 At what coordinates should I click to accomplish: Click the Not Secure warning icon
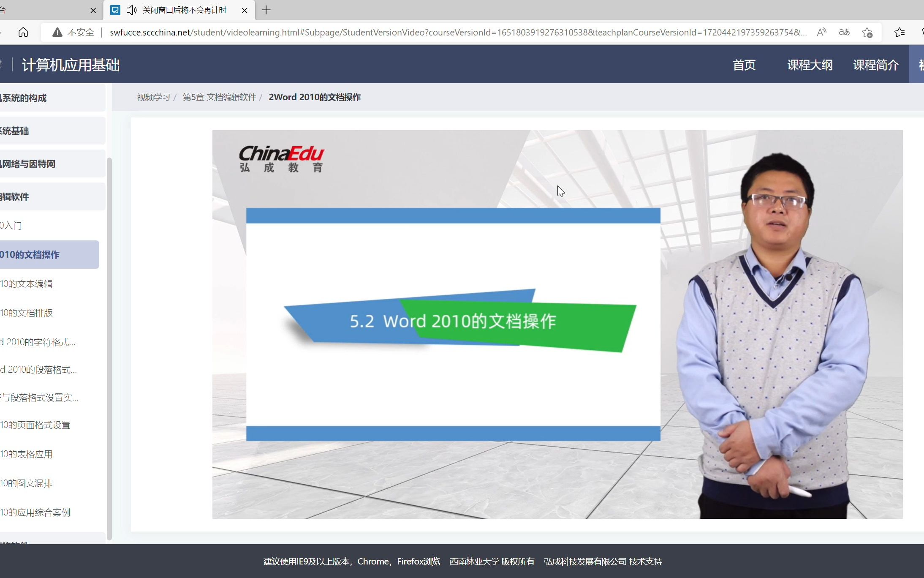pyautogui.click(x=57, y=32)
